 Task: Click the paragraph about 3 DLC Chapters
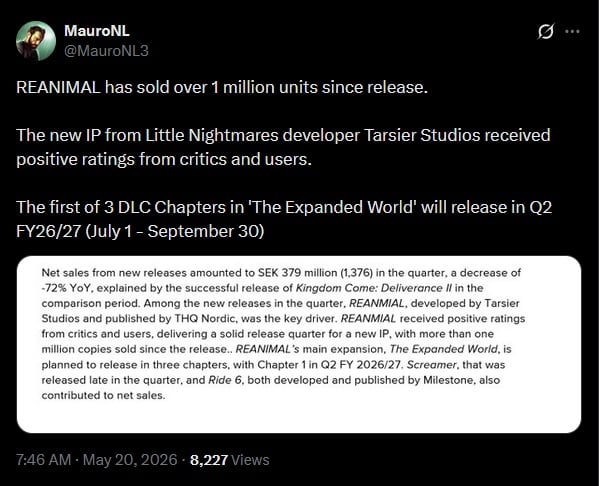point(284,219)
